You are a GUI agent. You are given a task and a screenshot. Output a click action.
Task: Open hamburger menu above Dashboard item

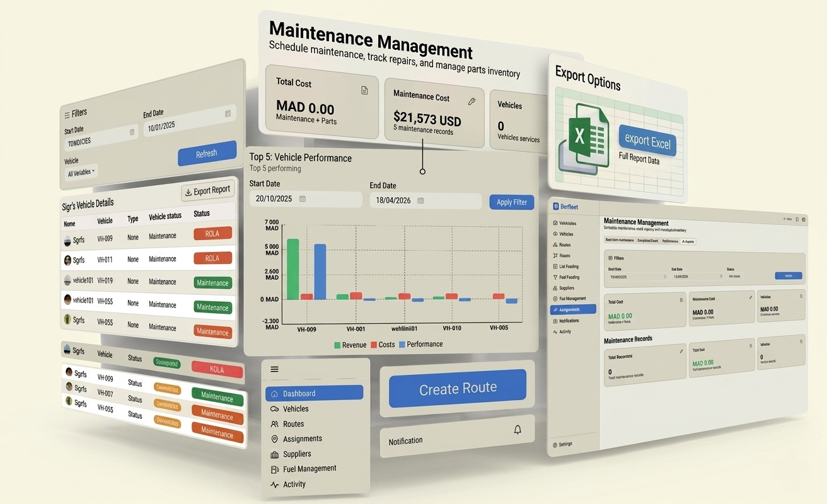tap(274, 369)
